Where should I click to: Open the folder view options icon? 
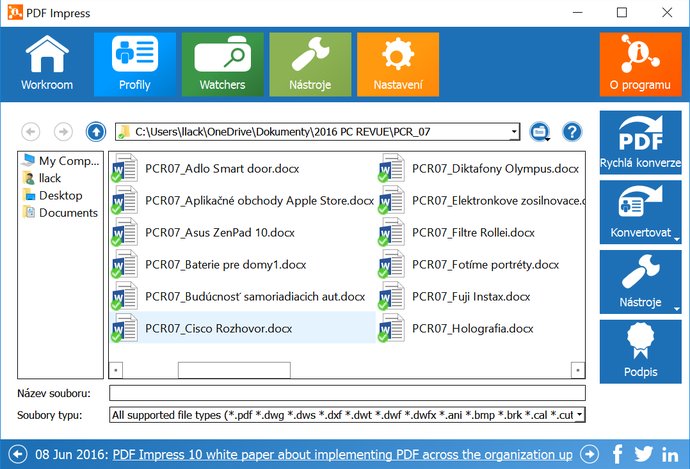(540, 132)
